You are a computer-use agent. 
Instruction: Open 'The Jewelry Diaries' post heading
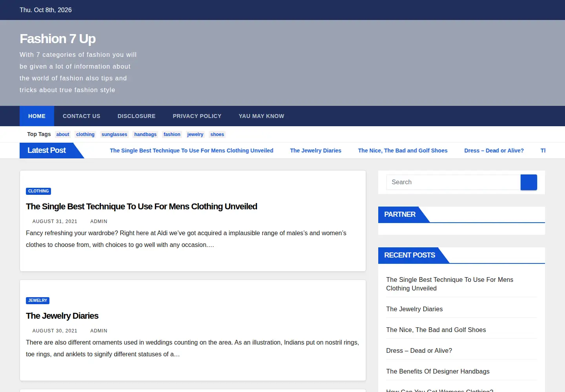pos(62,316)
